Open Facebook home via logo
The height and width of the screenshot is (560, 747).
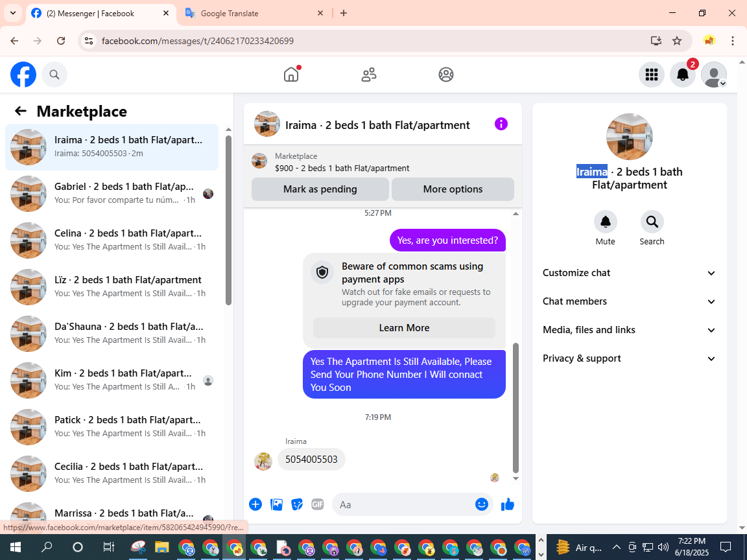point(23,75)
